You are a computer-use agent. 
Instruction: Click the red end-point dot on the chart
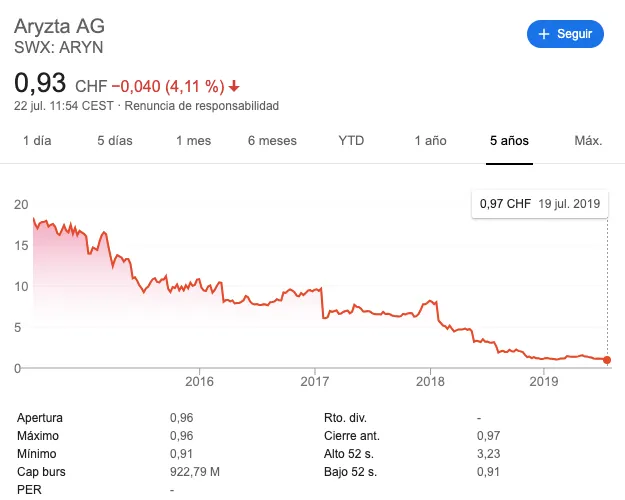(607, 360)
